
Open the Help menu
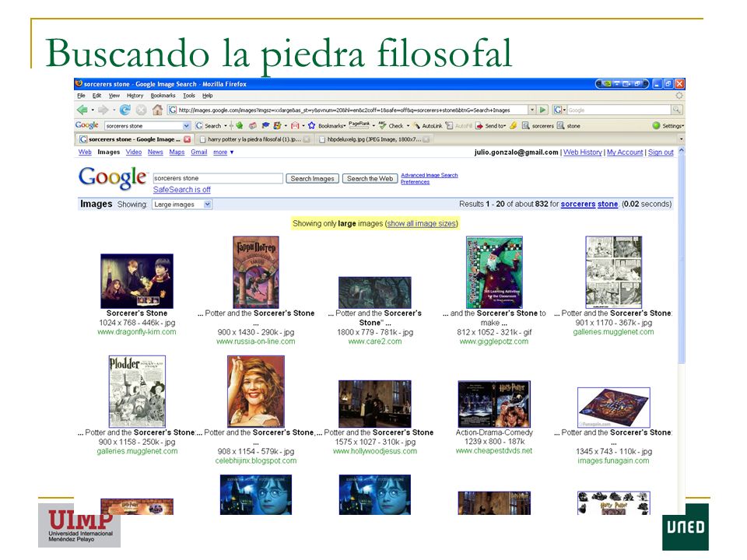207,95
